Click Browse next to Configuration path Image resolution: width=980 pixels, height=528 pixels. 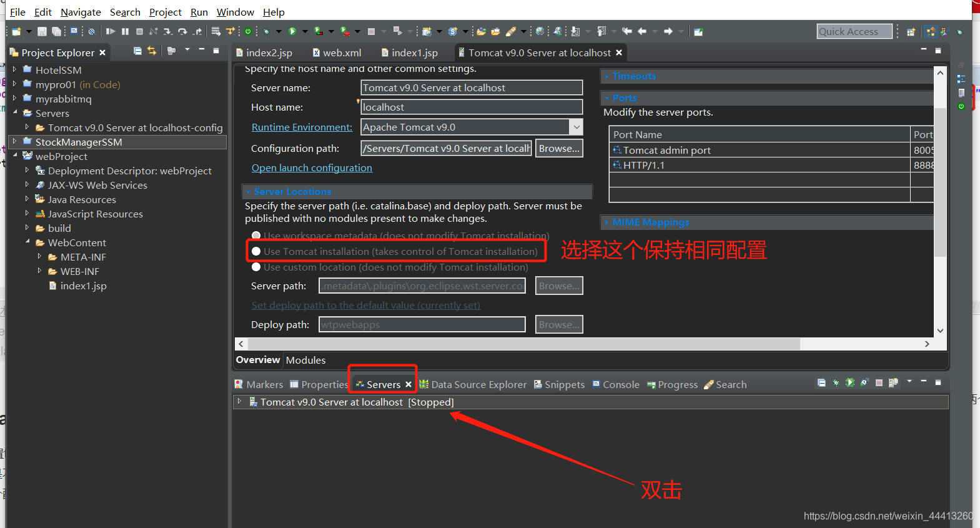pos(559,148)
